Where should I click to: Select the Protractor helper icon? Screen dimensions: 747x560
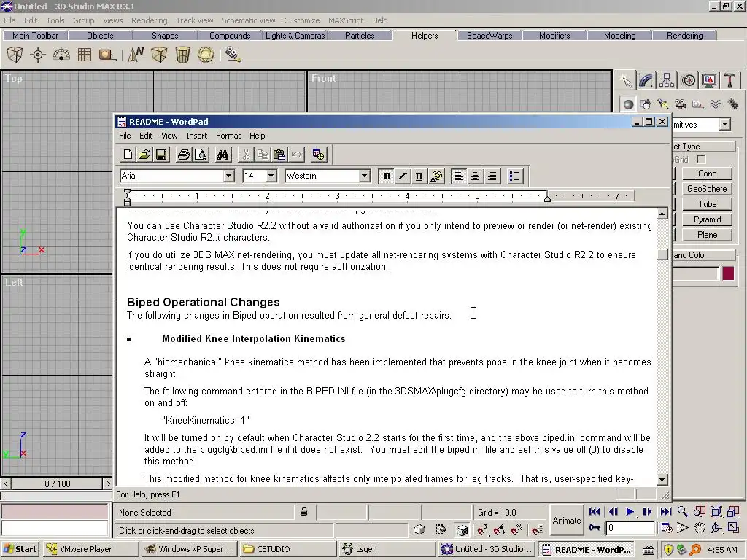tap(61, 55)
